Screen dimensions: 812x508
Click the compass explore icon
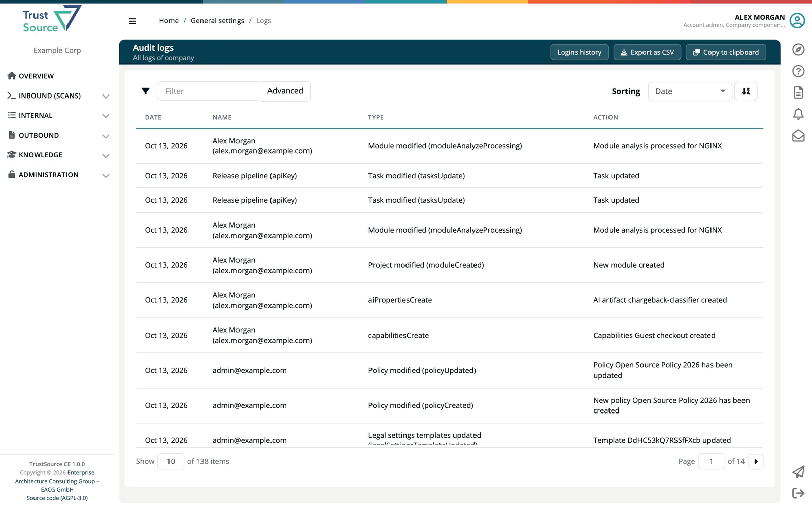point(798,49)
